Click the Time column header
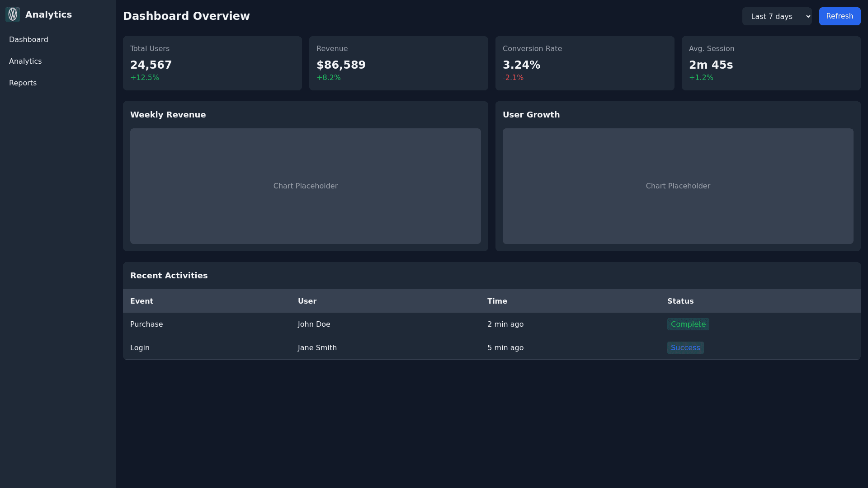 (497, 301)
